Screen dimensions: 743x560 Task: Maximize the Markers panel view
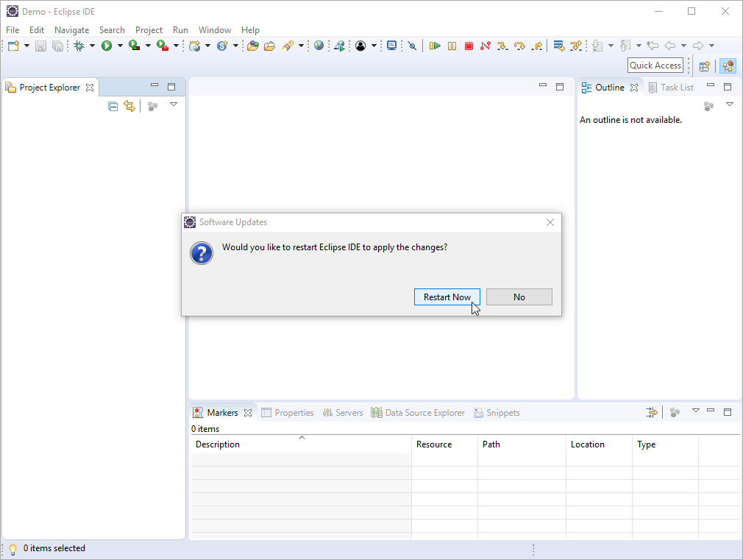[x=728, y=411]
